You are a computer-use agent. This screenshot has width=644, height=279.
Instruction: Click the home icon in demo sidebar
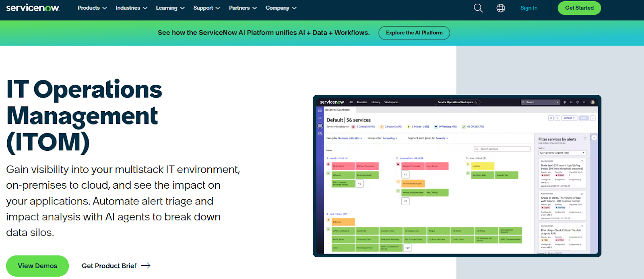tap(320, 110)
